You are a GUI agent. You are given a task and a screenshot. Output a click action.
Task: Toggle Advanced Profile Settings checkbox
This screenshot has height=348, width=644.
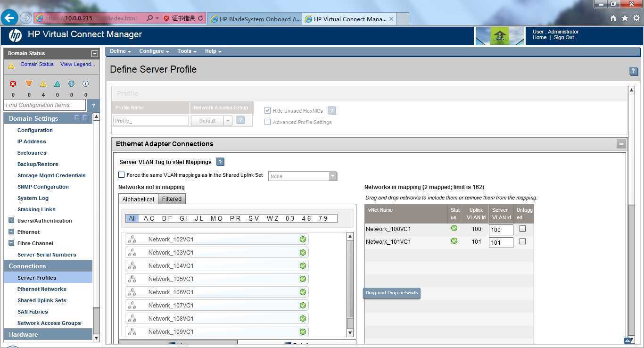(x=267, y=122)
